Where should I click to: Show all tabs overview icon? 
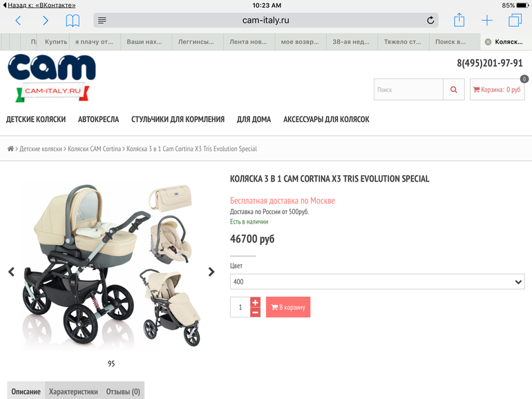pyautogui.click(x=515, y=20)
